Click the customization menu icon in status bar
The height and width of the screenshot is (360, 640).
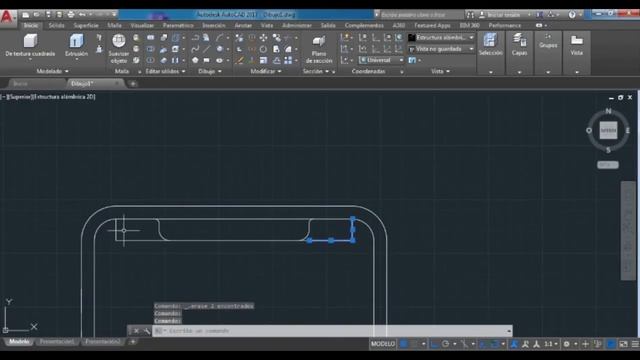point(635,344)
